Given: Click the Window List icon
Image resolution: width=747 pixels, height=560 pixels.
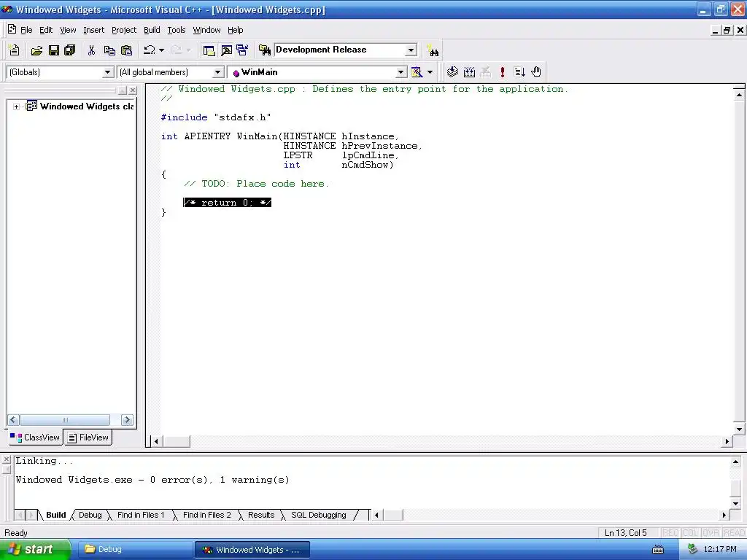Looking at the screenshot, I should pyautogui.click(x=242, y=50).
